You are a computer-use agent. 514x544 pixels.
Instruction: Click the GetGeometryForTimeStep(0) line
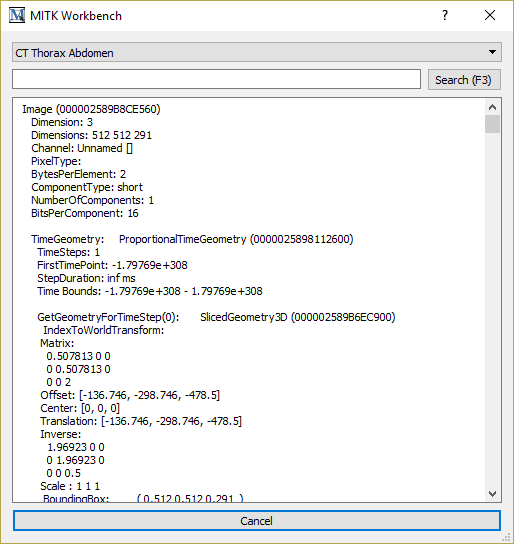tap(216, 317)
